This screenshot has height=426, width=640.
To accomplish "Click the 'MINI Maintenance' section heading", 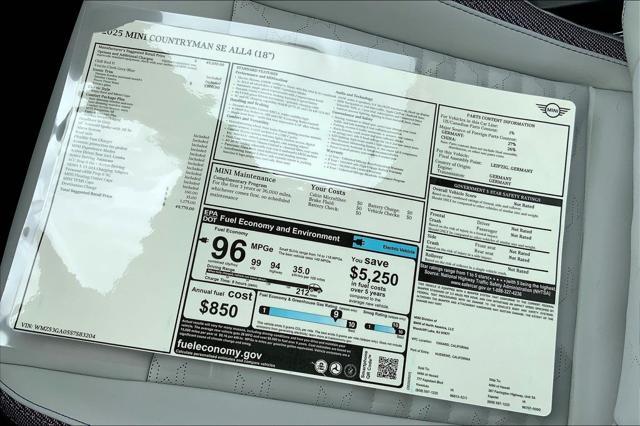I will click(x=245, y=174).
